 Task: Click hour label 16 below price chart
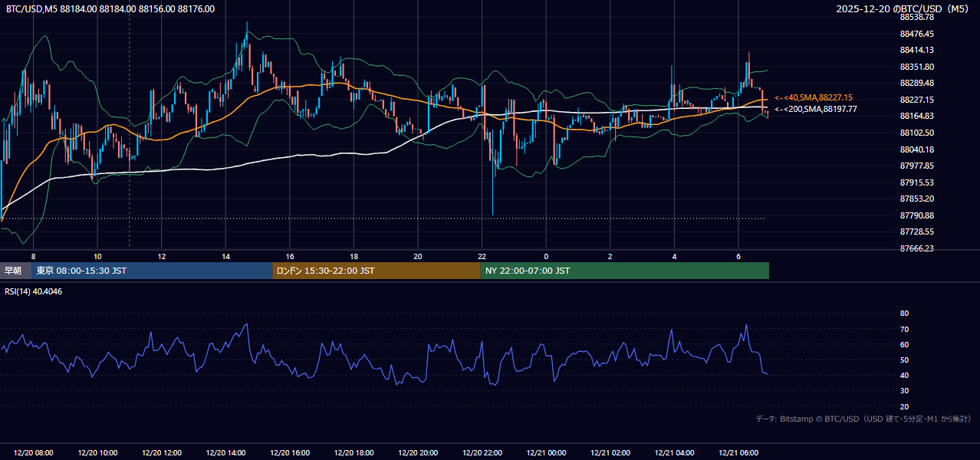(x=290, y=256)
